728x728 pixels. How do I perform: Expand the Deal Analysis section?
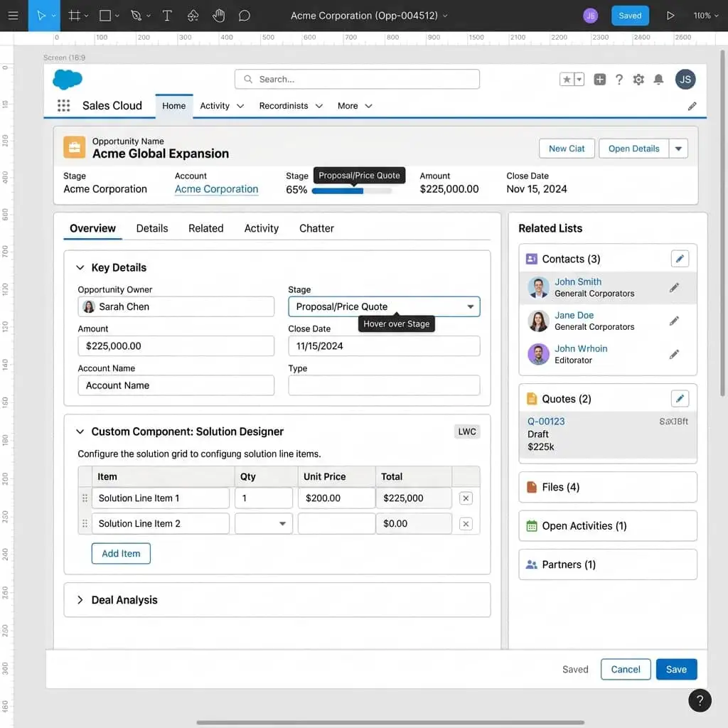(x=80, y=600)
